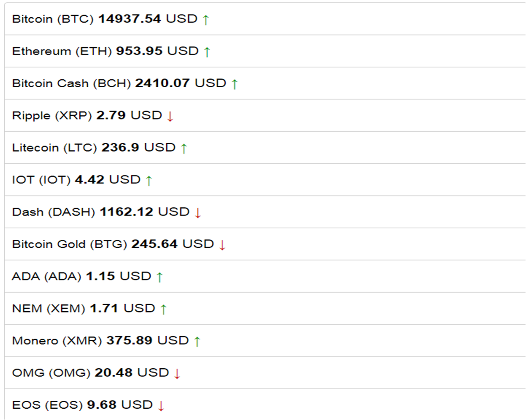Click the green up arrow beside Bitcoin price
The height and width of the screenshot is (420, 526).
click(x=206, y=20)
